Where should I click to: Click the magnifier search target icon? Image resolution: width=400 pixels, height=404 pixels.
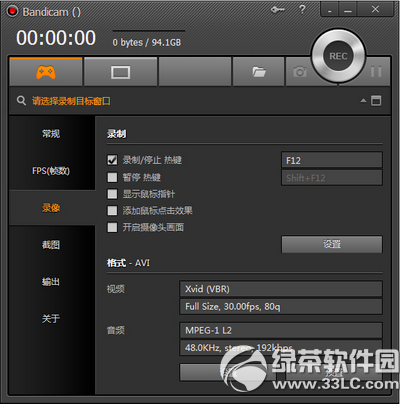(x=21, y=101)
